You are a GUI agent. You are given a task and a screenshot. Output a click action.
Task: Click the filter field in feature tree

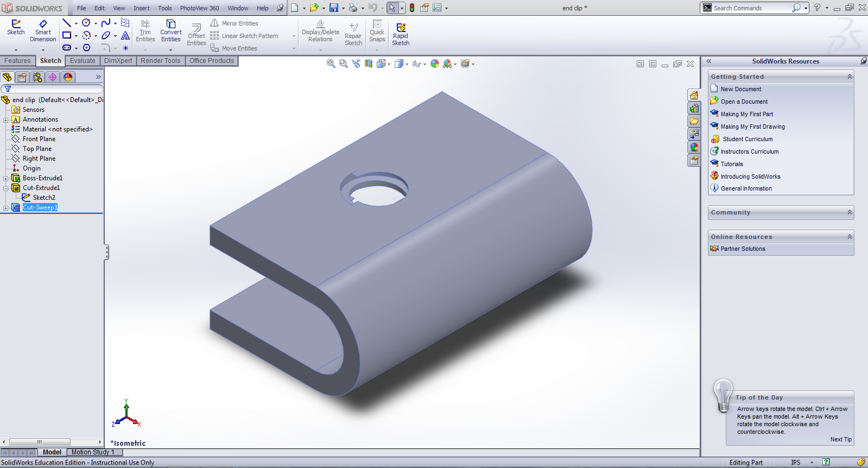pyautogui.click(x=52, y=88)
